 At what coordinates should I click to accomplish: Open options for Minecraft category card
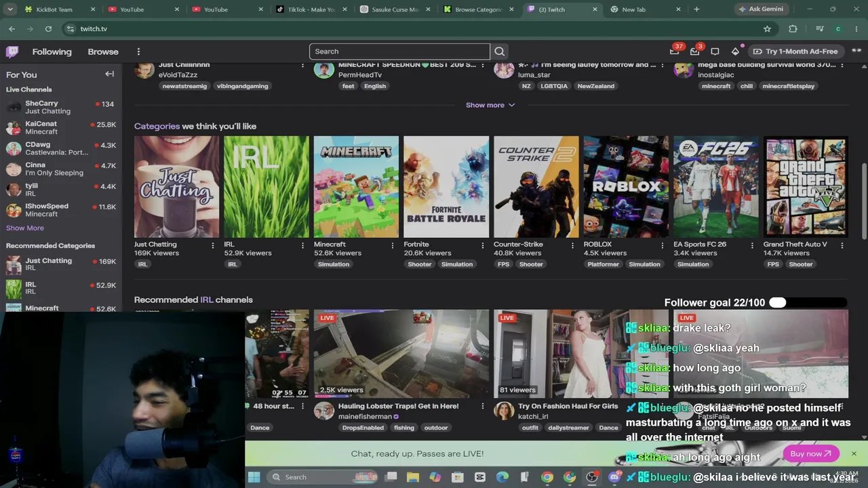tap(392, 245)
